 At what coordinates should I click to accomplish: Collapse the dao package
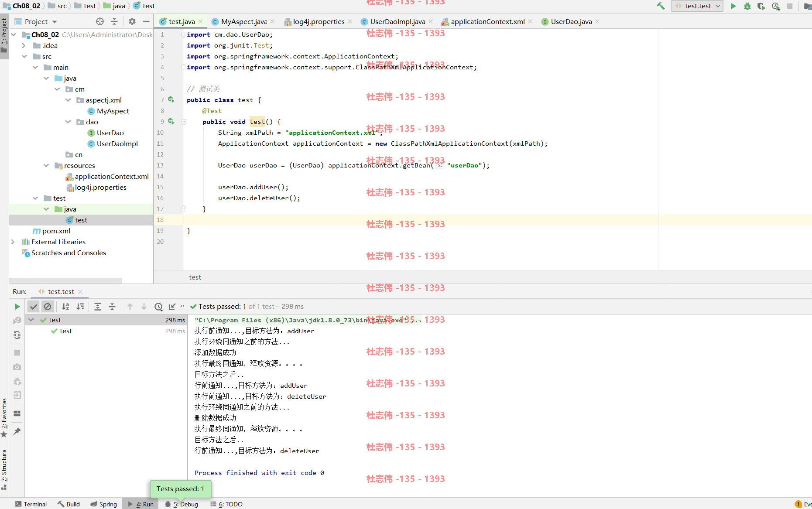(x=68, y=122)
